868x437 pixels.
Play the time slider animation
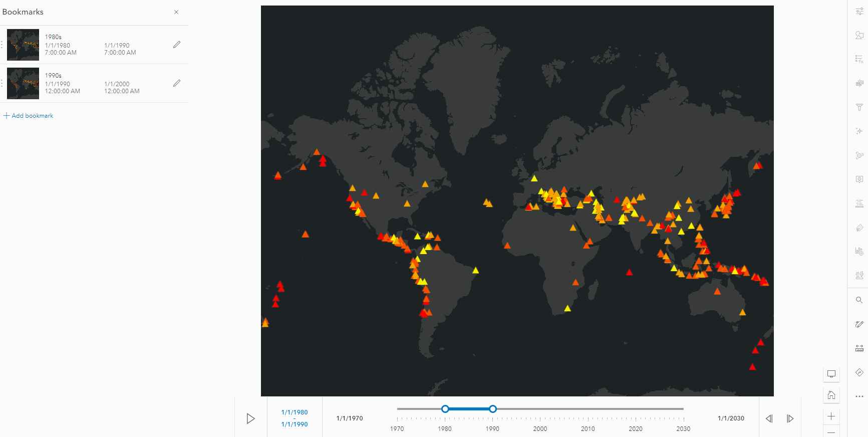[x=251, y=418]
